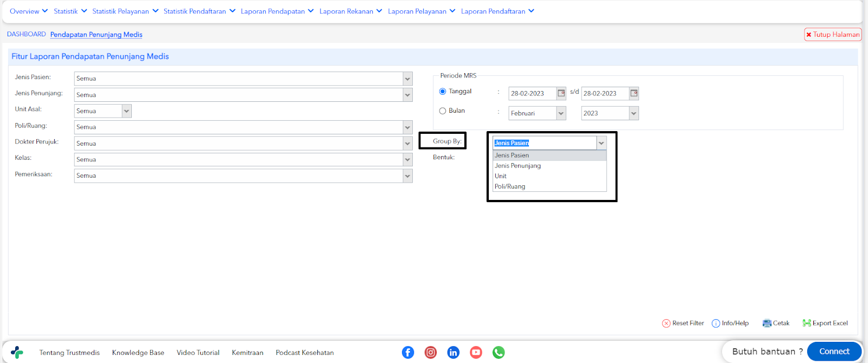This screenshot has height=363, width=868.
Task: Open the Pemeriksaan dropdown
Action: coord(407,176)
